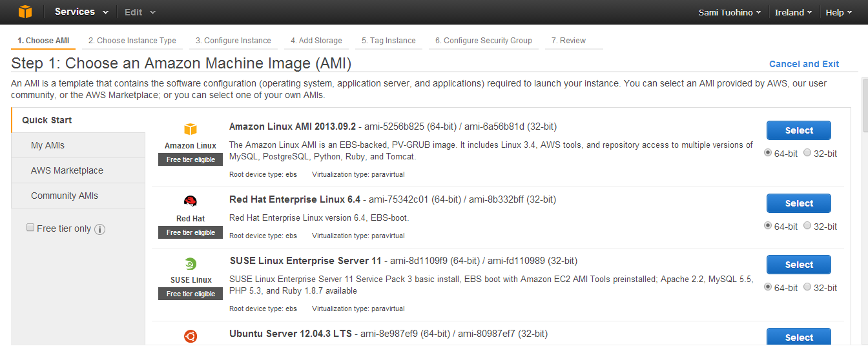Go to step 1 Choose AMI tab
This screenshot has width=868, height=364.
[x=43, y=41]
